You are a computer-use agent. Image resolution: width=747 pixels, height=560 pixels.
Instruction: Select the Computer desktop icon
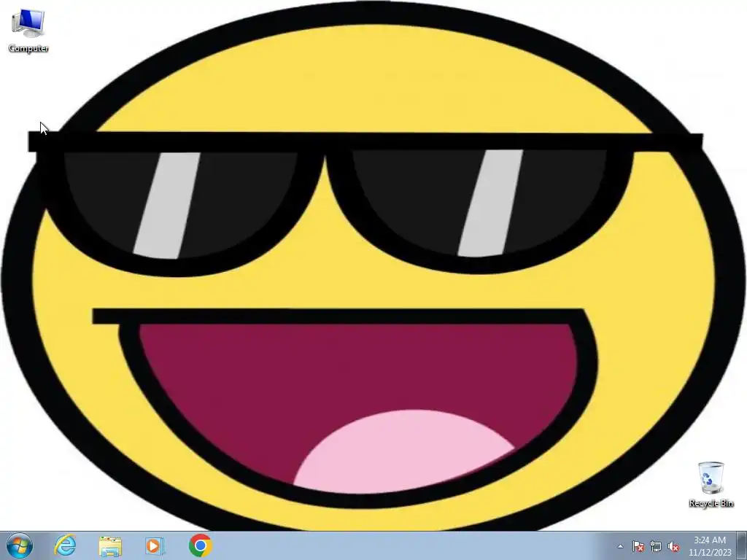28,31
